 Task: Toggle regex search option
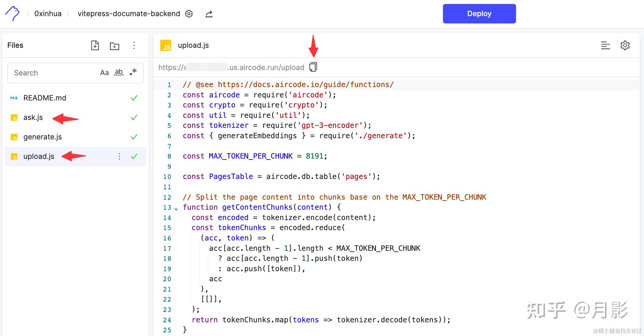tap(133, 72)
